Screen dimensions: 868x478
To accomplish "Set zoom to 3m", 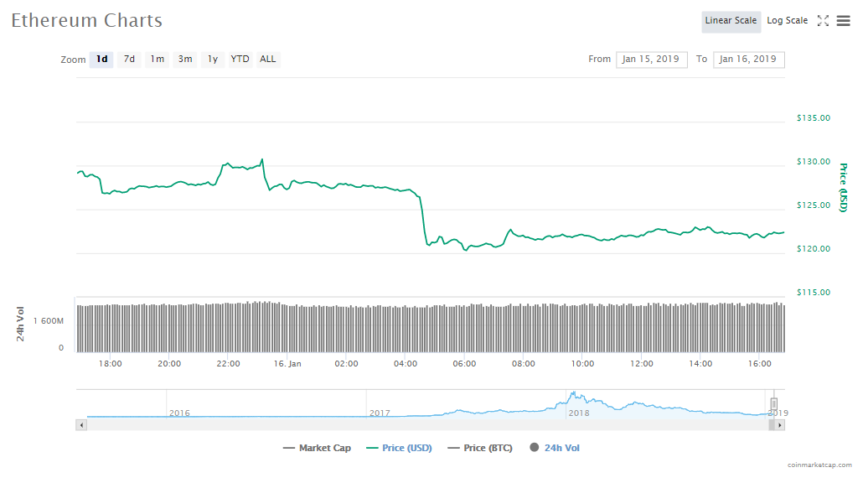I will (185, 60).
